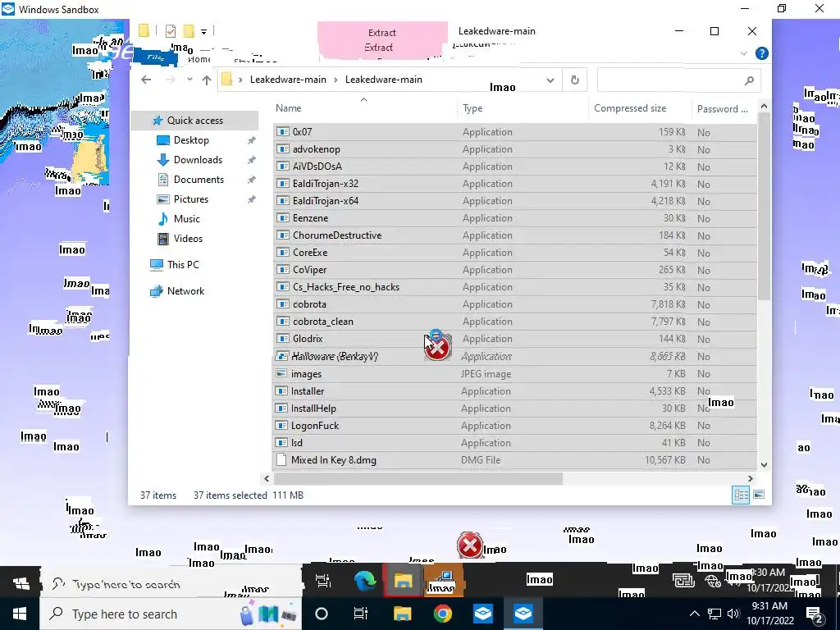This screenshot has width=840, height=630.
Task: Sort by Password column header
Action: 722,109
